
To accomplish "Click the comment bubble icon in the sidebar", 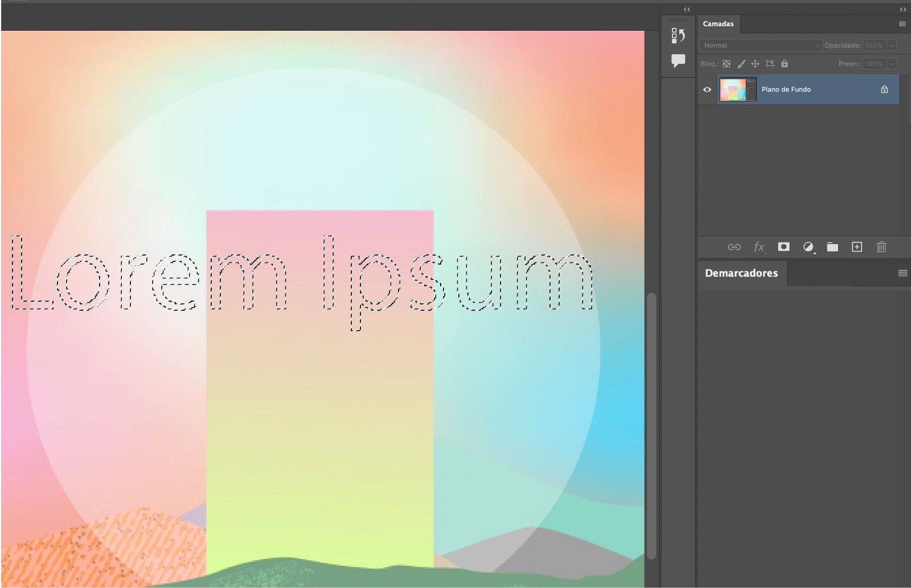I will point(678,60).
